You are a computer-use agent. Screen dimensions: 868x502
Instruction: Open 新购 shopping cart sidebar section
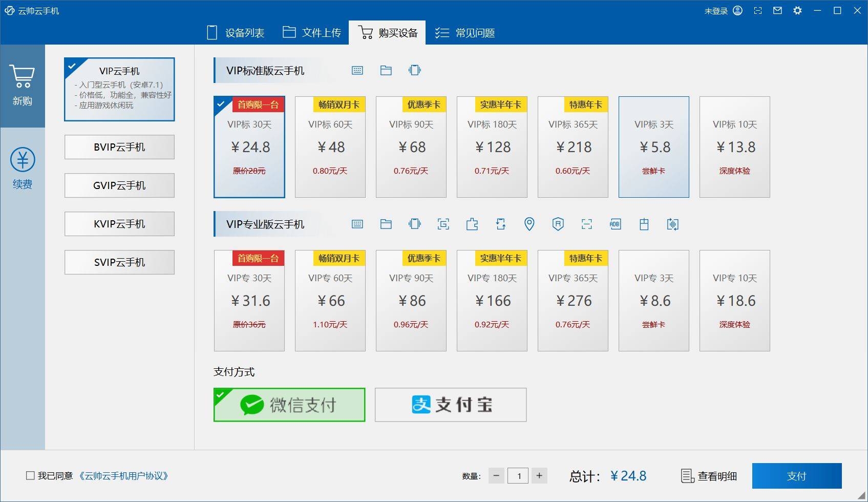coord(23,86)
